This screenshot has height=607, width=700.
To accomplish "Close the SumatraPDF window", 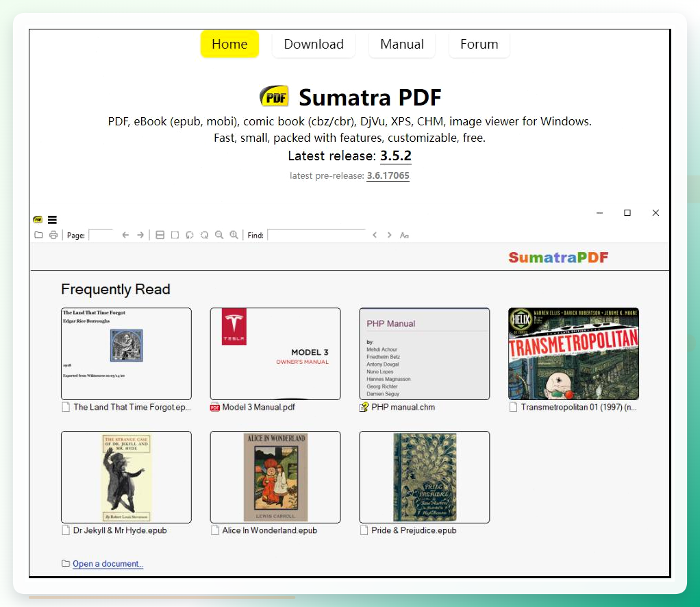I will 655,213.
